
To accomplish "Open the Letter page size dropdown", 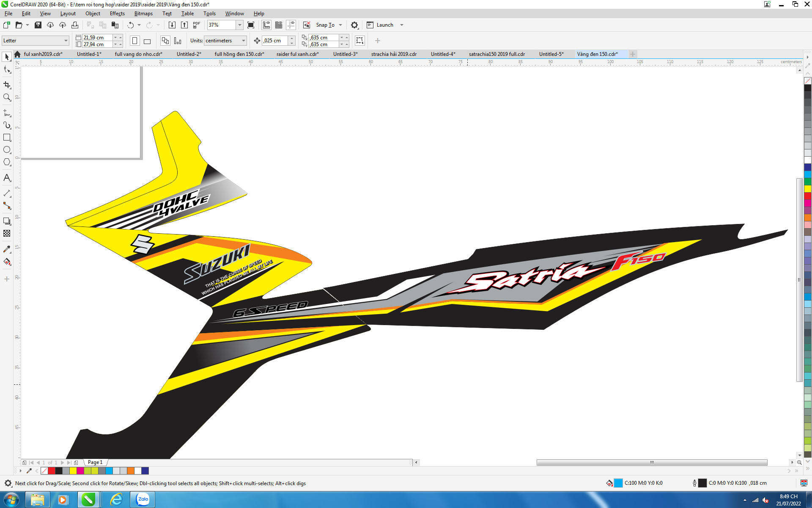I will coord(66,41).
